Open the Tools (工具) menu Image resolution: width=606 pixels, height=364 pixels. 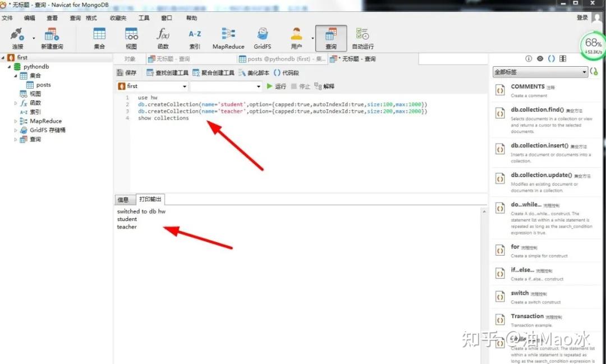pyautogui.click(x=144, y=18)
